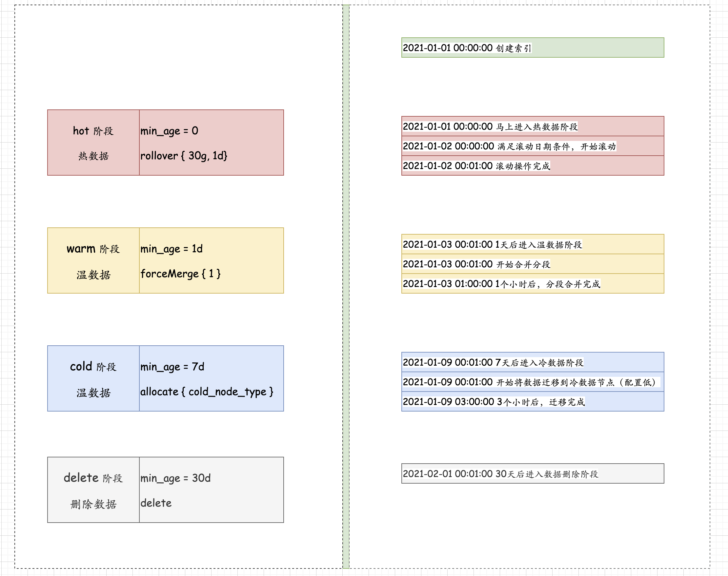Select the 1天后进入温数据阶段 row
The image size is (728, 576).
(533, 244)
